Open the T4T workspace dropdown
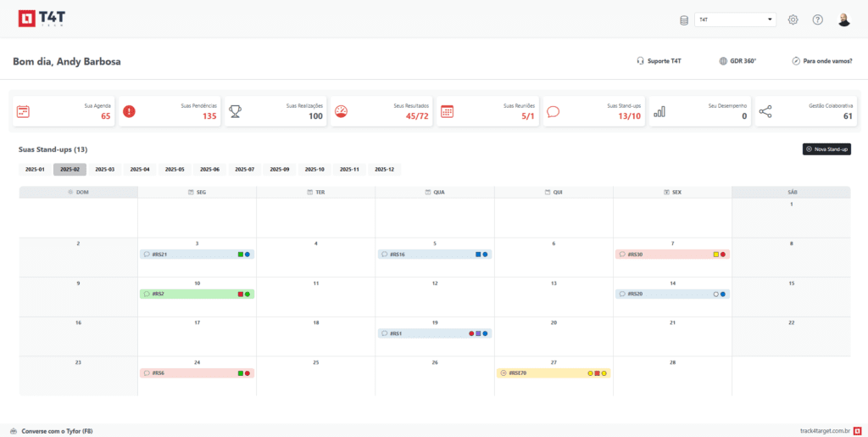The height and width of the screenshot is (437, 868). click(x=735, y=20)
